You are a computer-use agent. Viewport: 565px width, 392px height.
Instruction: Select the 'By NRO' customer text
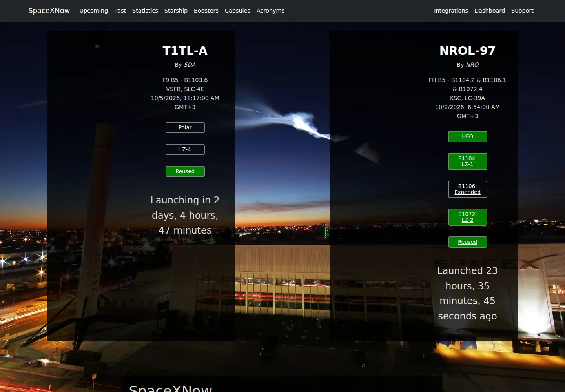pyautogui.click(x=467, y=65)
